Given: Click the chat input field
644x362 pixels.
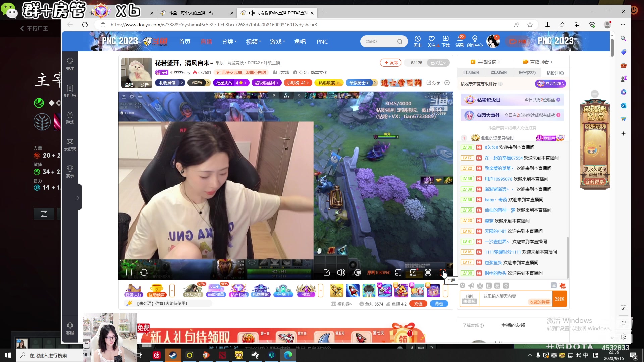Looking at the screenshot, I should [x=516, y=299].
